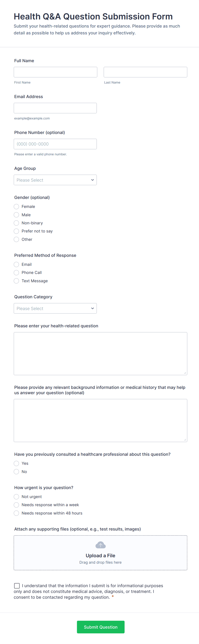This screenshot has width=199, height=644.
Task: Click the cloud upload icon
Action: click(100, 545)
